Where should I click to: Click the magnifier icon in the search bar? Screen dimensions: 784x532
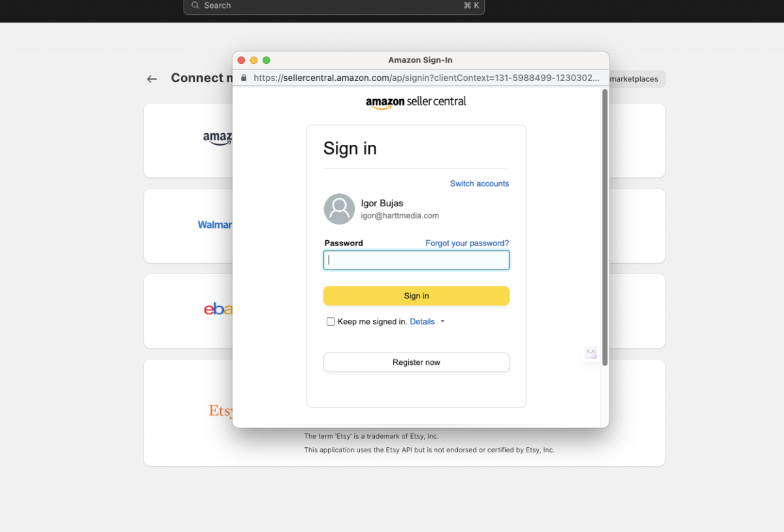tap(195, 5)
